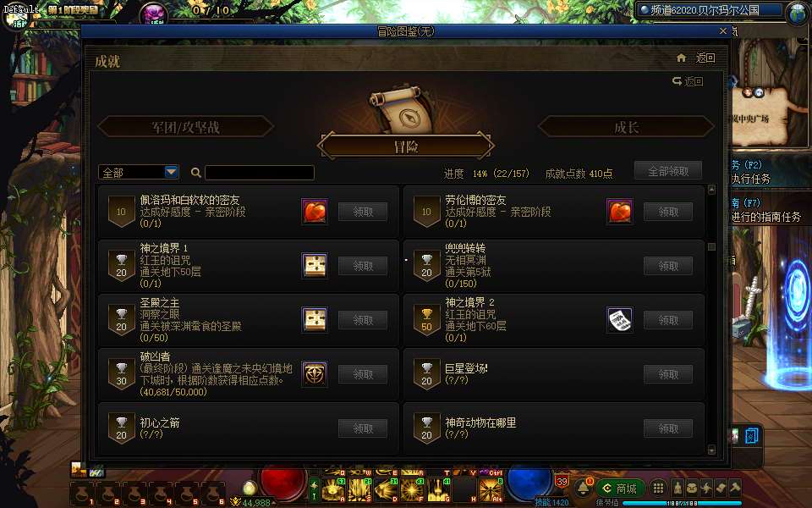Click the home icon beside 返回
The width and height of the screenshot is (812, 508).
tap(682, 58)
